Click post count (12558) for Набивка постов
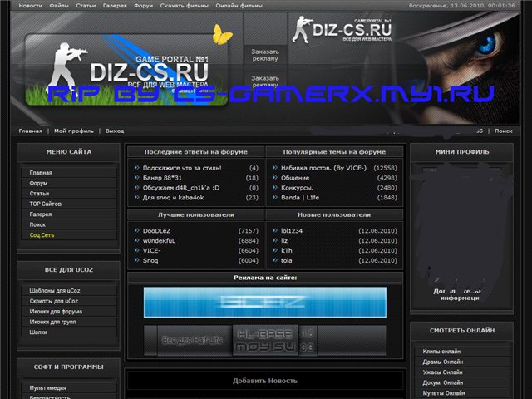 pyautogui.click(x=385, y=168)
